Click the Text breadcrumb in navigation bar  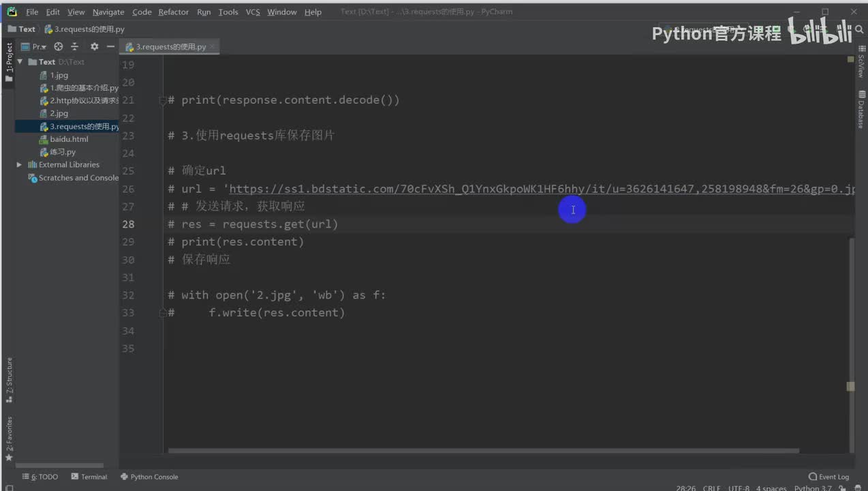[x=22, y=29]
